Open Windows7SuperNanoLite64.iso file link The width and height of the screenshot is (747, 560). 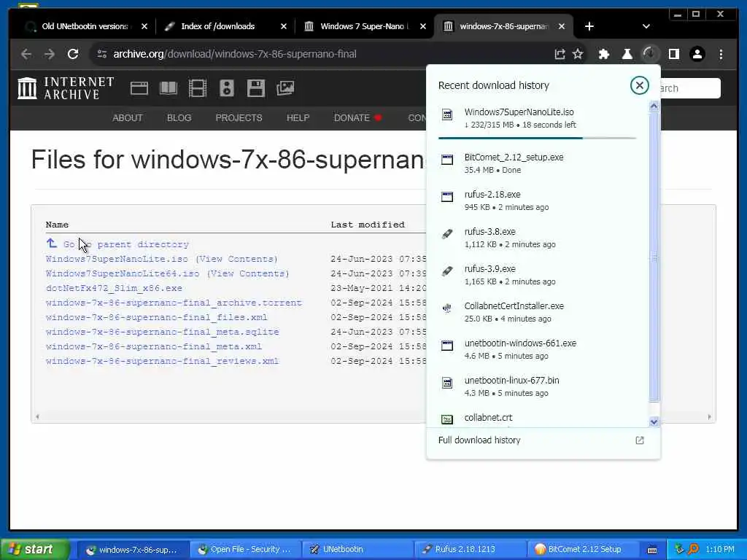tap(123, 274)
